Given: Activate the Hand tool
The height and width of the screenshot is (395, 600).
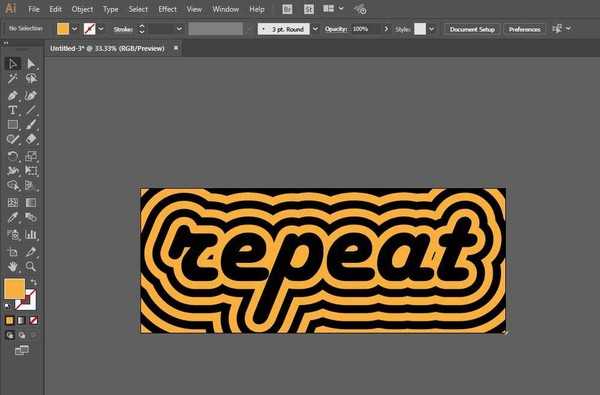Looking at the screenshot, I should pyautogui.click(x=13, y=266).
